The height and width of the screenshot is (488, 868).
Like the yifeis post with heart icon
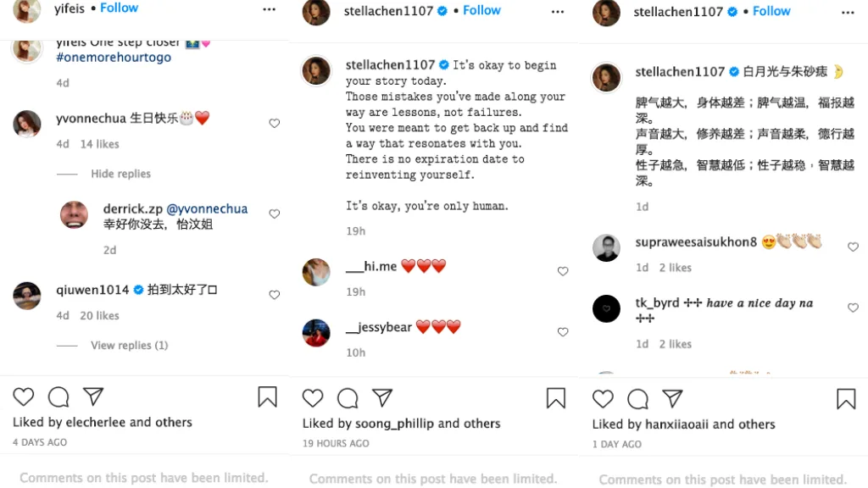(24, 396)
